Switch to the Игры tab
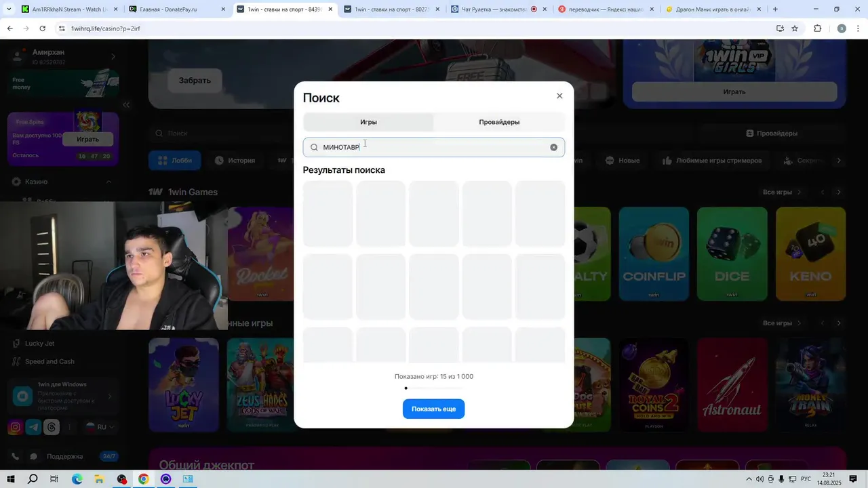This screenshot has width=868, height=488. (x=368, y=122)
